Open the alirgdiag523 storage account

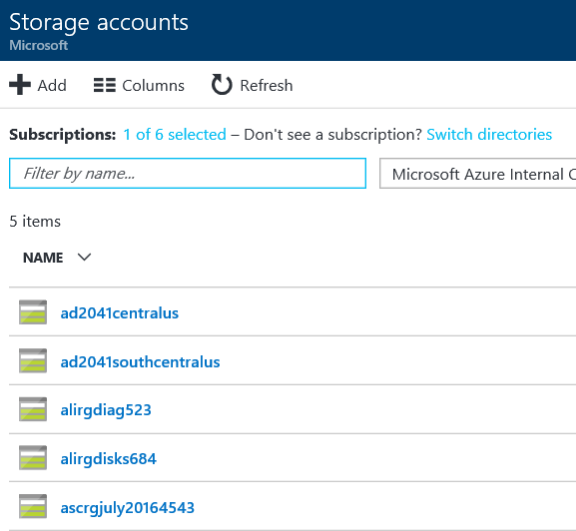point(106,410)
